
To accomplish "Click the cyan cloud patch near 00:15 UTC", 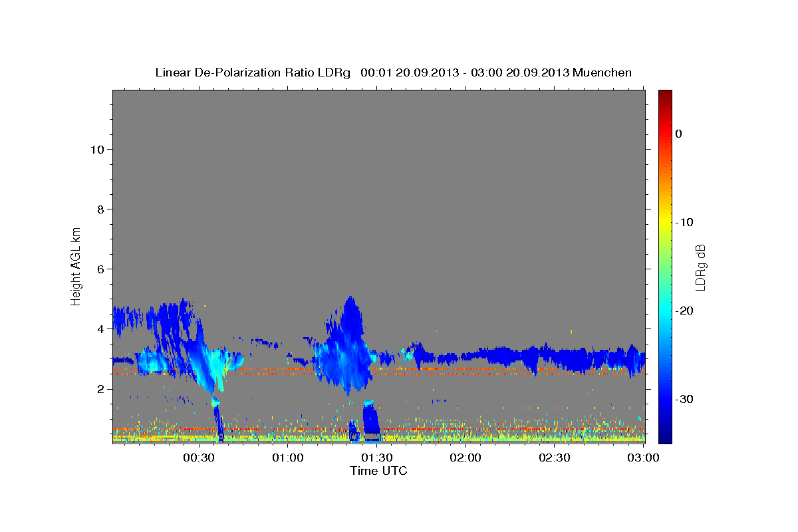I will [x=152, y=362].
